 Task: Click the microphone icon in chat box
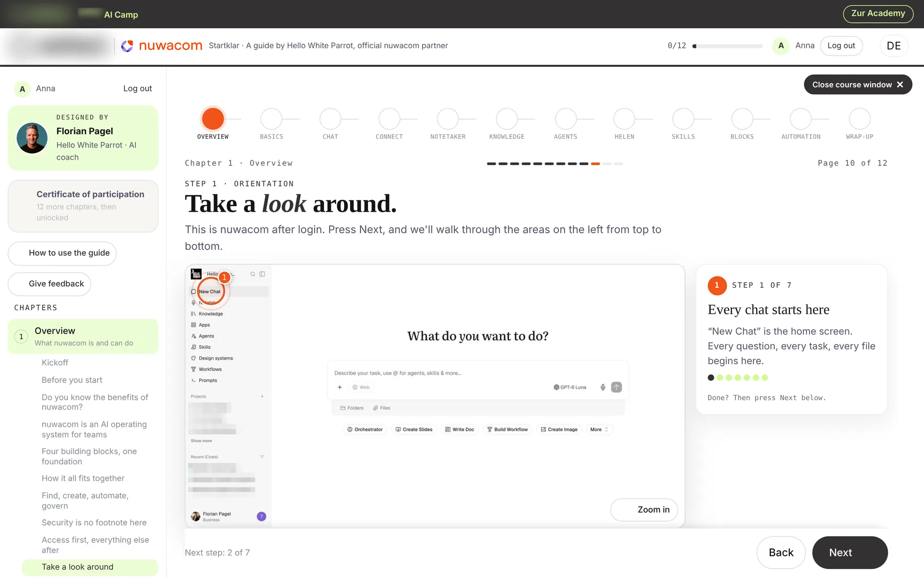603,387
